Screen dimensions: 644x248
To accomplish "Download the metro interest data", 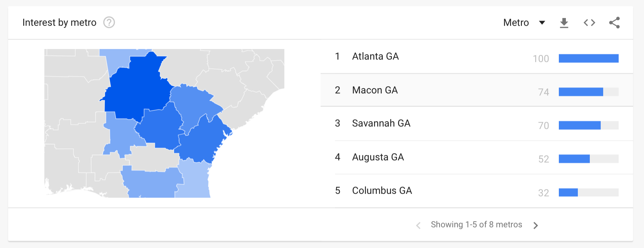I will coord(564,23).
